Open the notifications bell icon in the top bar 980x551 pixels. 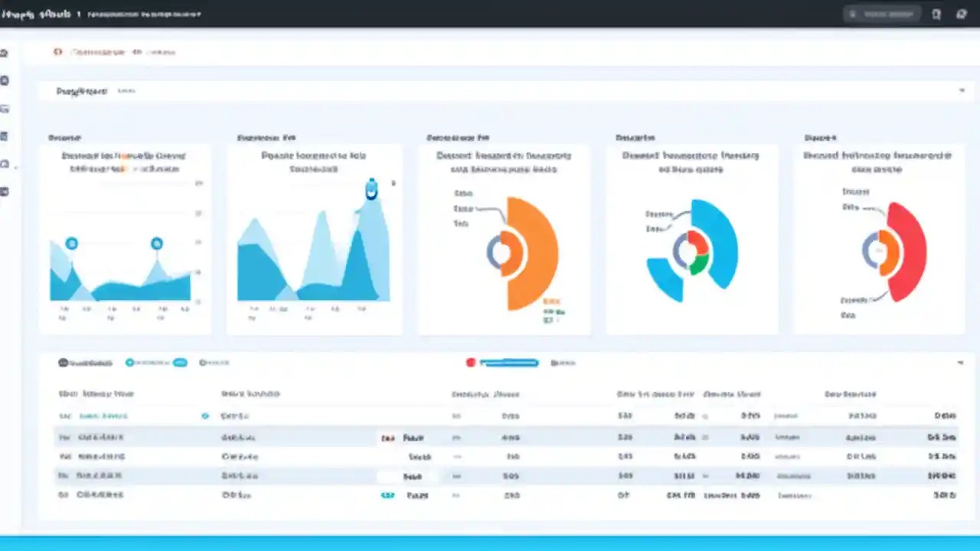(962, 14)
